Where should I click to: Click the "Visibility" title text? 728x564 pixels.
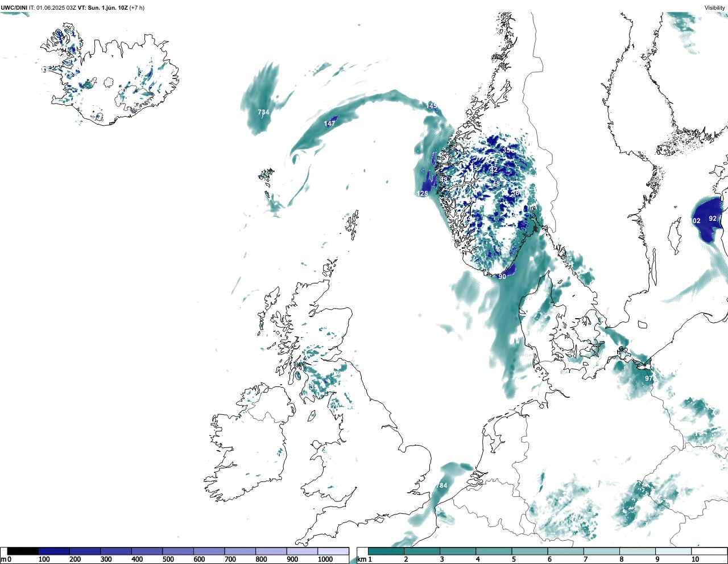point(715,7)
